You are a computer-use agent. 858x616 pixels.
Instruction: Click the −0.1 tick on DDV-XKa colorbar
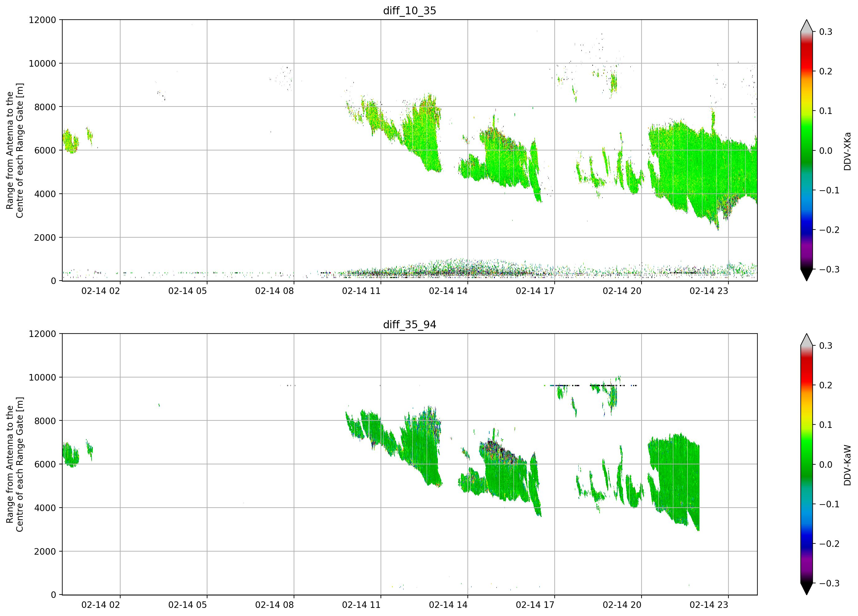click(829, 190)
